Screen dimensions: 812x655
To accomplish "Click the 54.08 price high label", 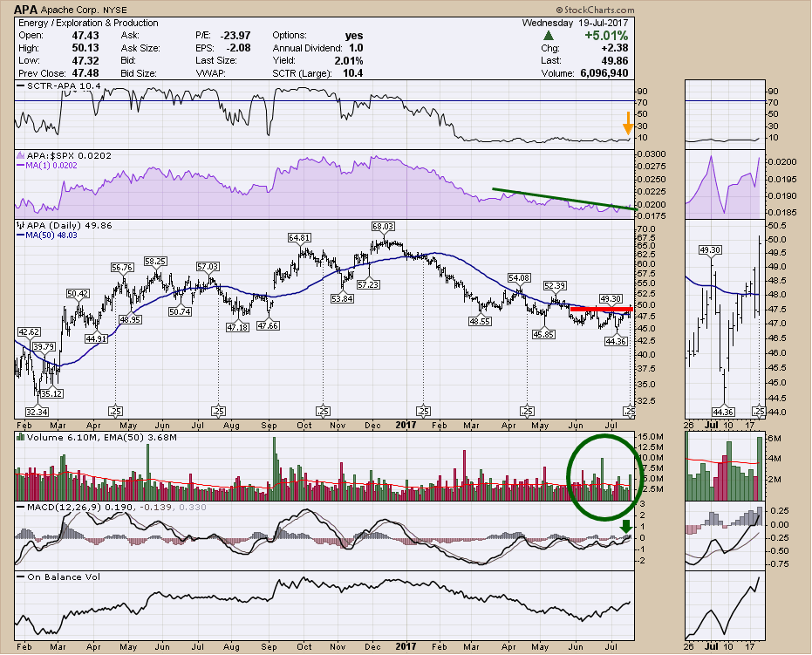I will [519, 278].
